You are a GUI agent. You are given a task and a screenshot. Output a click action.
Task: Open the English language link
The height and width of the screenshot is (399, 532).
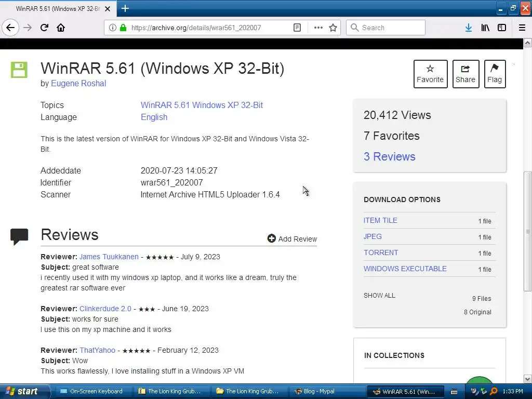pyautogui.click(x=154, y=117)
